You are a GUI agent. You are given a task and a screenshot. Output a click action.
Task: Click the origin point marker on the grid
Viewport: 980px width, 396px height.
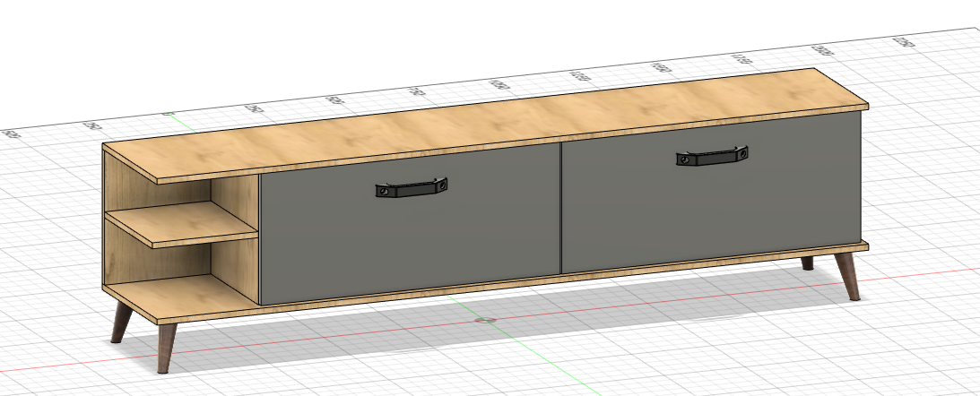tap(486, 320)
